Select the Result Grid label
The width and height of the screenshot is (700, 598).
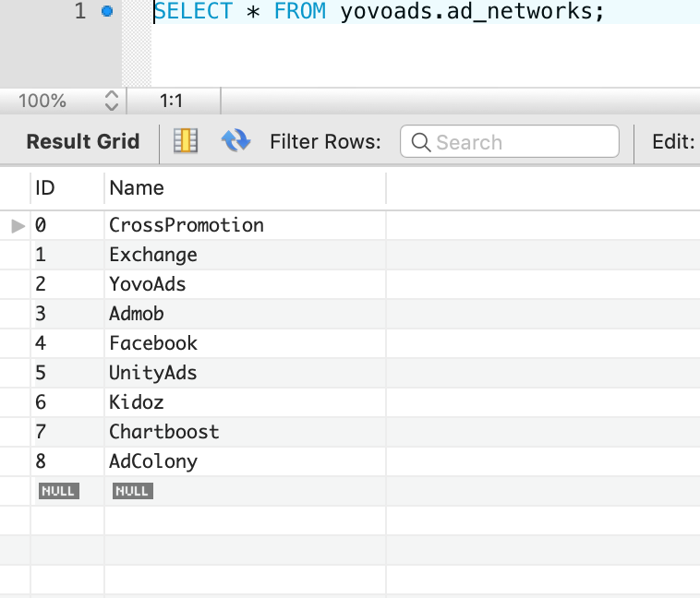pos(83,141)
